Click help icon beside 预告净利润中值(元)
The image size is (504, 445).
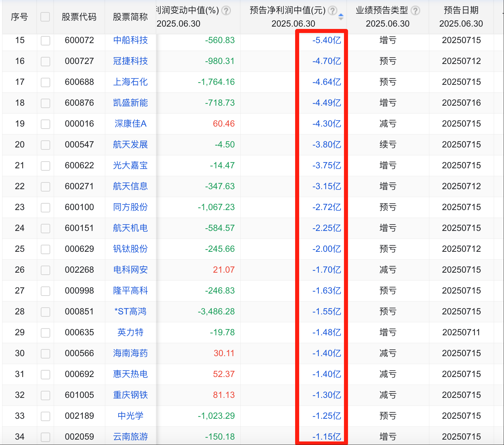pyautogui.click(x=333, y=11)
